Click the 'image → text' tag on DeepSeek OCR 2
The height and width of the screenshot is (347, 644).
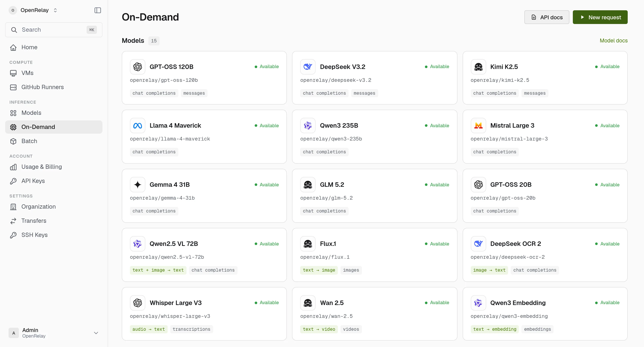(489, 270)
